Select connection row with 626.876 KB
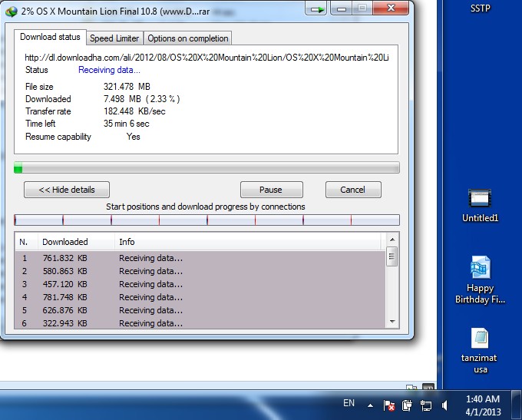This screenshot has height=420, width=522. tap(200, 310)
